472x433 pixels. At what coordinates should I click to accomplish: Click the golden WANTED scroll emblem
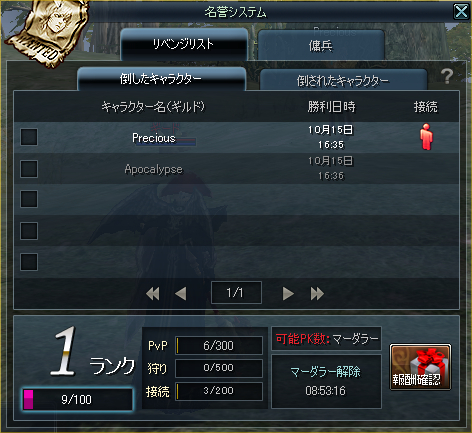[x=46, y=32]
